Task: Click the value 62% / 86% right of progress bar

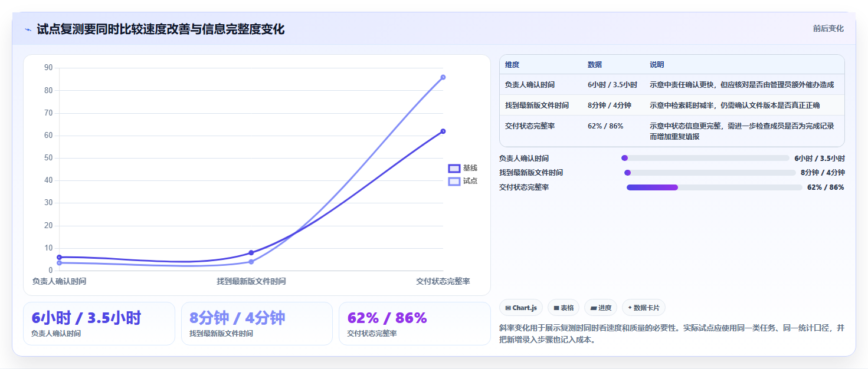Action: coord(826,187)
